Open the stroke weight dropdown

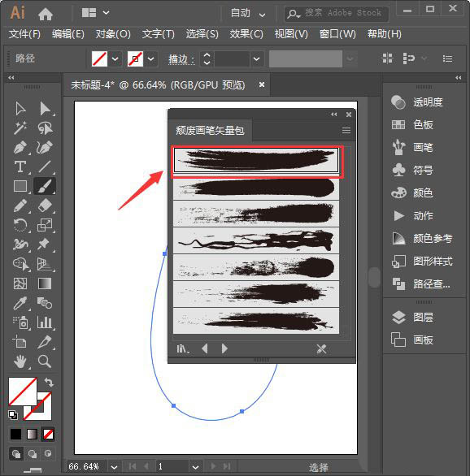256,58
